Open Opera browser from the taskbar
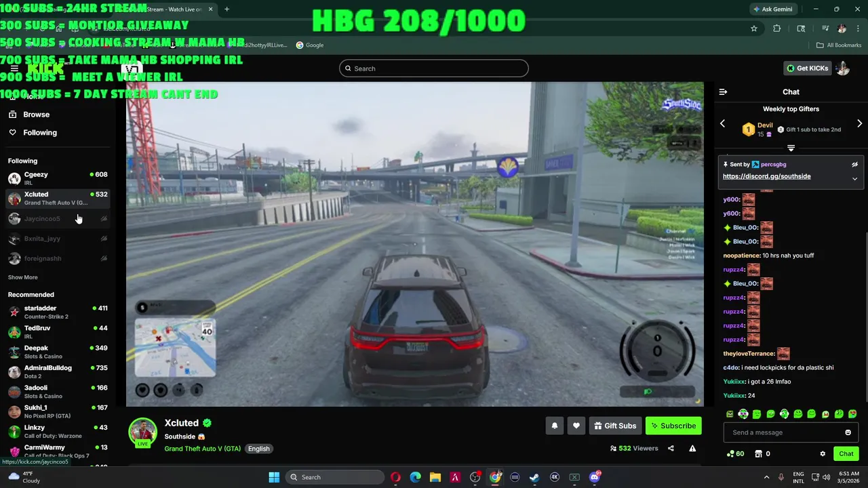The width and height of the screenshot is (868, 488). [395, 477]
